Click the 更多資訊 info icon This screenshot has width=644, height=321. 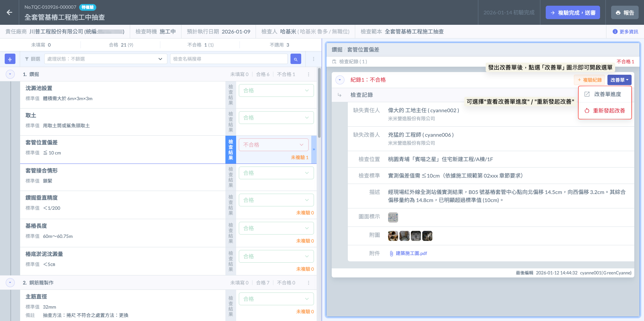coord(615,31)
